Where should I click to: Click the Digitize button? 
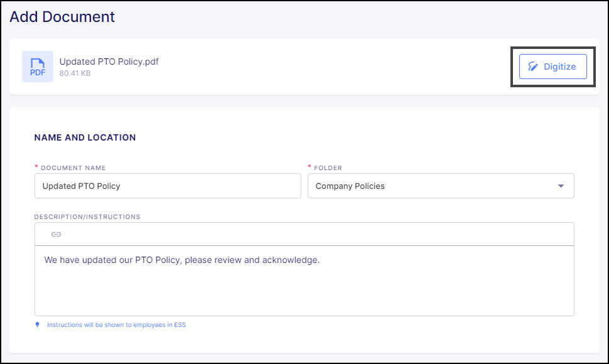click(553, 67)
